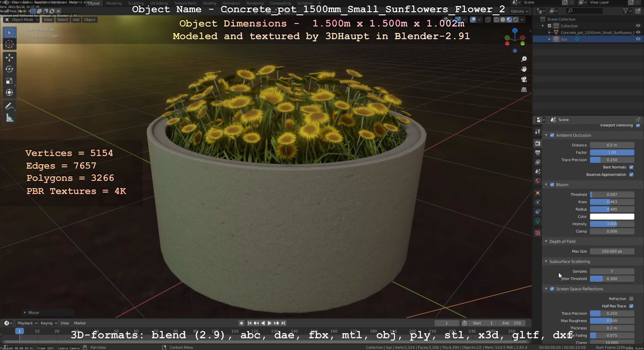
Task: Open the World properties tab
Action: 538,181
